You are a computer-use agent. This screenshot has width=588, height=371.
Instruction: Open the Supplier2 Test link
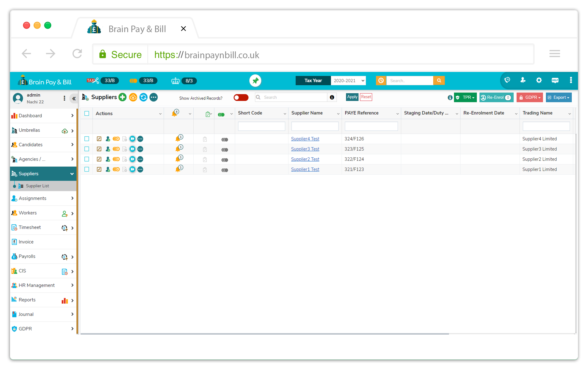(305, 159)
